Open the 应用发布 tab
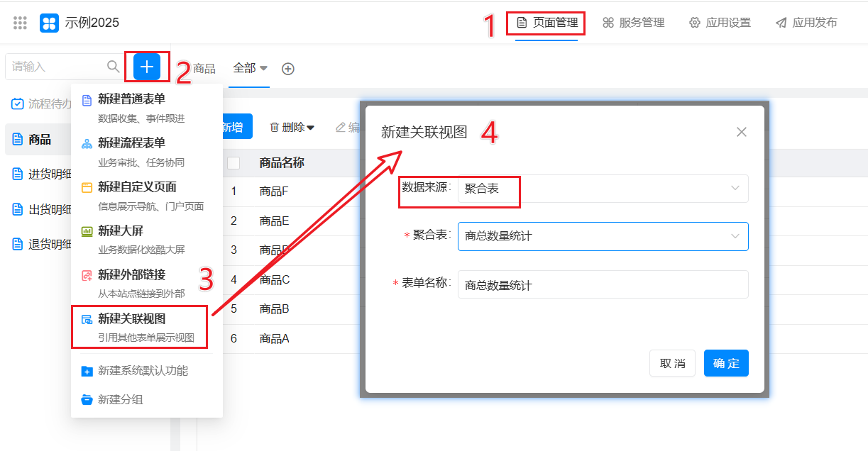Image resolution: width=868 pixels, height=451 pixels. pyautogui.click(x=806, y=23)
